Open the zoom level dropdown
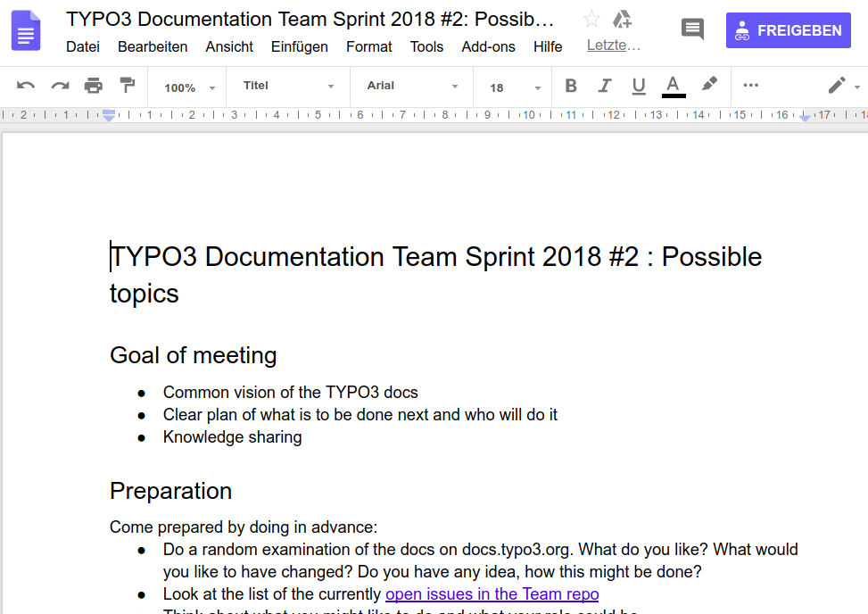Viewport: 868px width, 614px height. pyautogui.click(x=189, y=87)
